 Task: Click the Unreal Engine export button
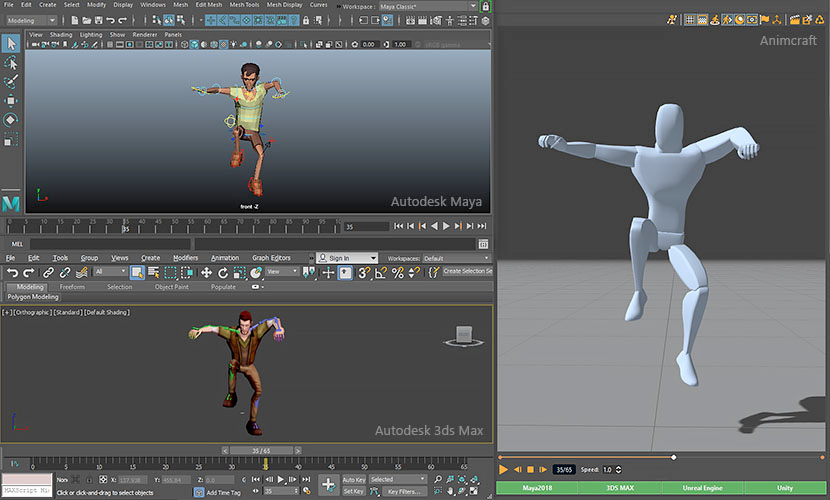click(703, 488)
